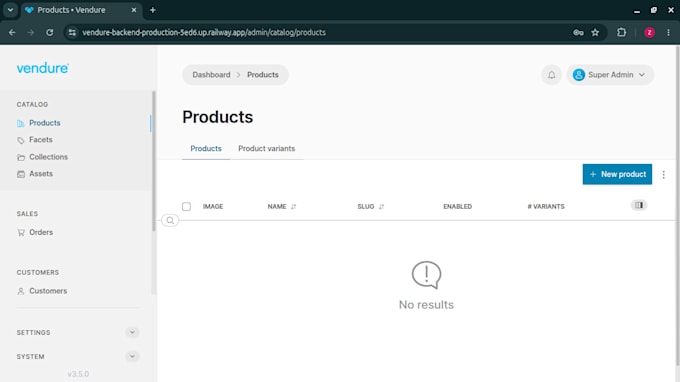Viewport: 680px width, 382px height.
Task: Open the column visibility settings icon
Action: [639, 205]
